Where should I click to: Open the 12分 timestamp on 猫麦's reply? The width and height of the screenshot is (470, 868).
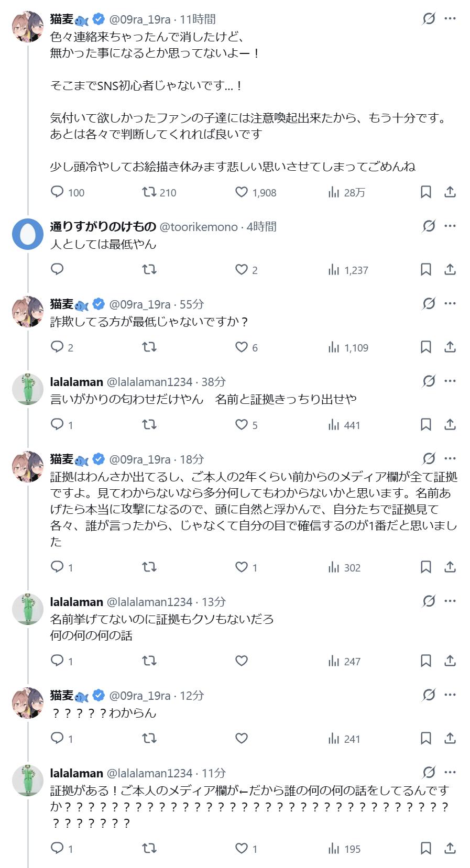point(192,696)
